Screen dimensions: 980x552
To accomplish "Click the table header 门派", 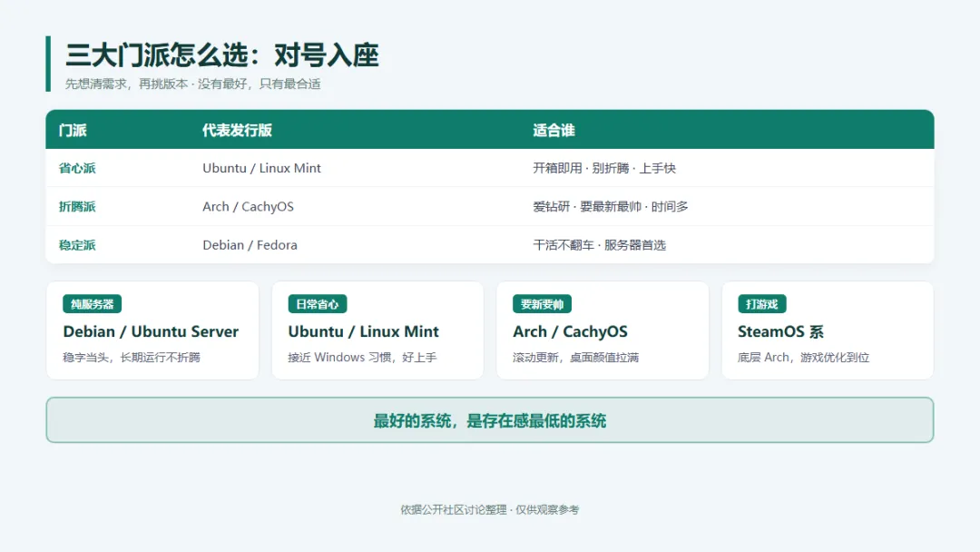I will coord(73,130).
